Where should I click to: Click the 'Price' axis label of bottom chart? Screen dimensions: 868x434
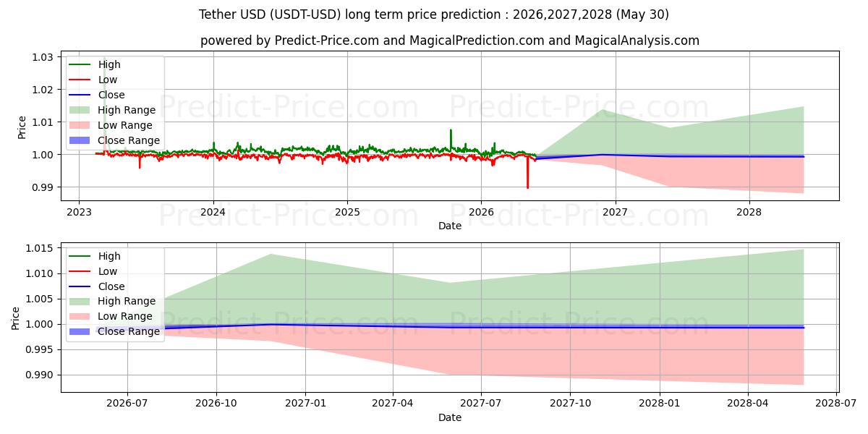point(16,318)
